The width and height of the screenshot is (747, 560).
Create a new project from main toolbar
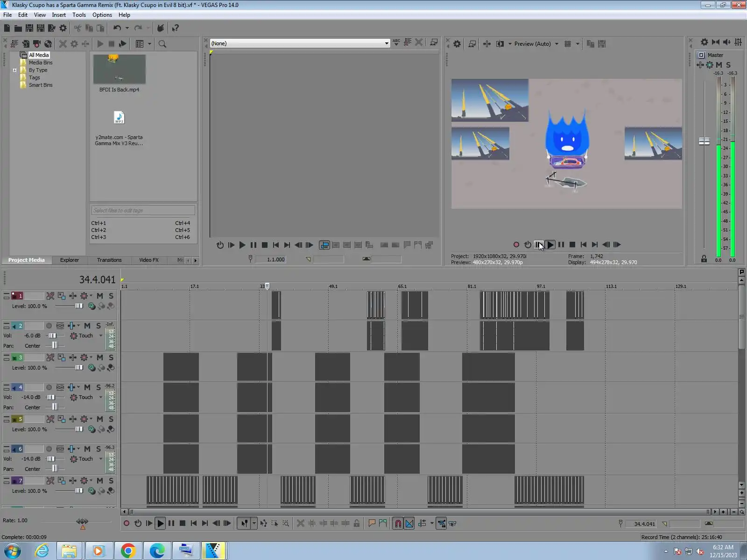point(7,28)
